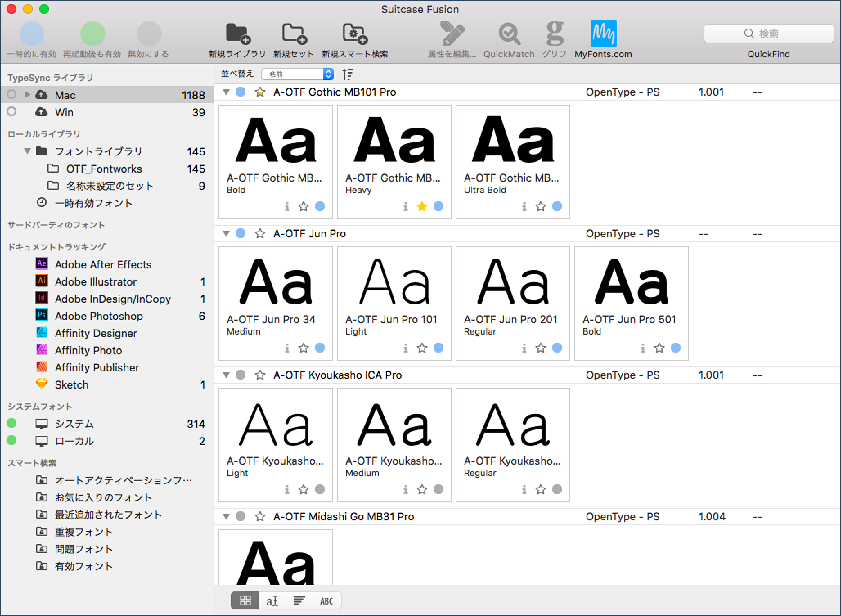Select Sketch in document tracking
The width and height of the screenshot is (841, 616).
click(106, 385)
